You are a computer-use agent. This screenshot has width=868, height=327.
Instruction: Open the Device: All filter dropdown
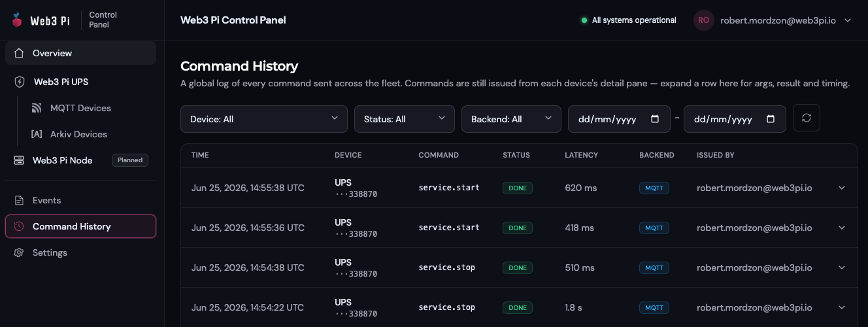[264, 119]
